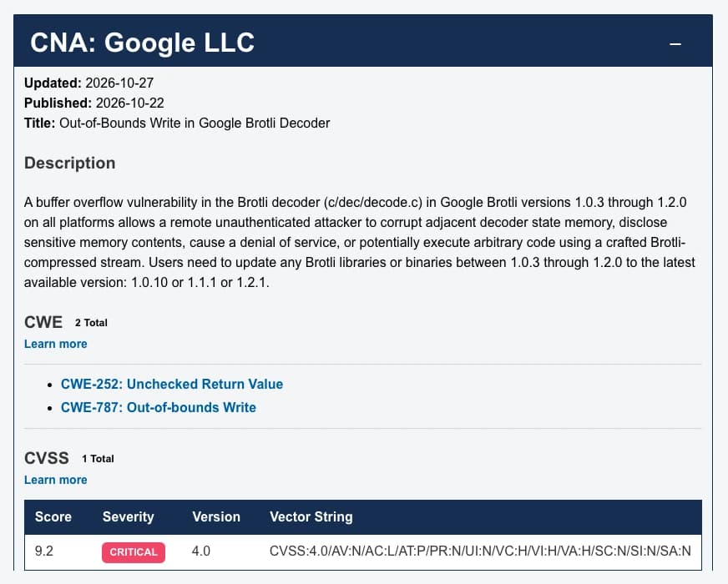Click the CVSS score 9.2 cell

pos(44,551)
